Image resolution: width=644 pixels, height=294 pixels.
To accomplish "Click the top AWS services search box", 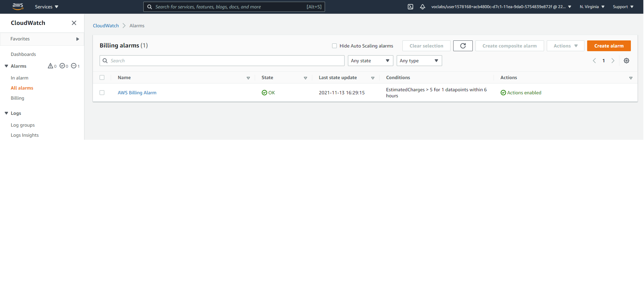I will [x=234, y=7].
